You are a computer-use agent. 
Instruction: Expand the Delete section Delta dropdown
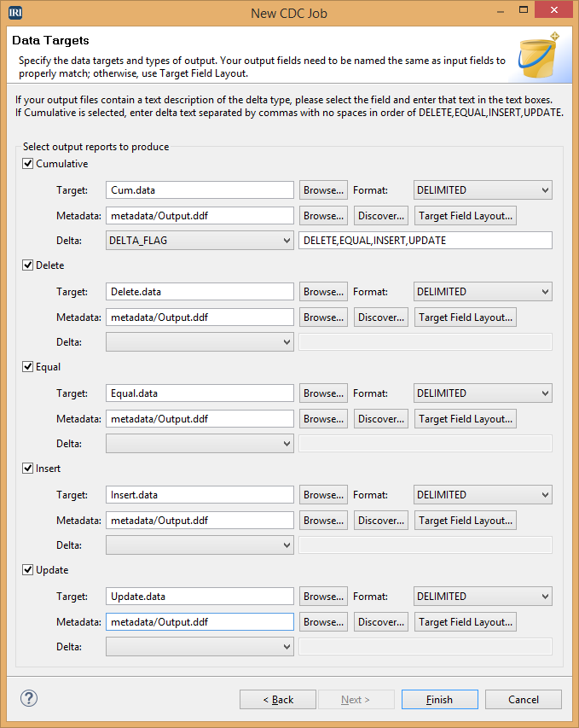coord(200,341)
